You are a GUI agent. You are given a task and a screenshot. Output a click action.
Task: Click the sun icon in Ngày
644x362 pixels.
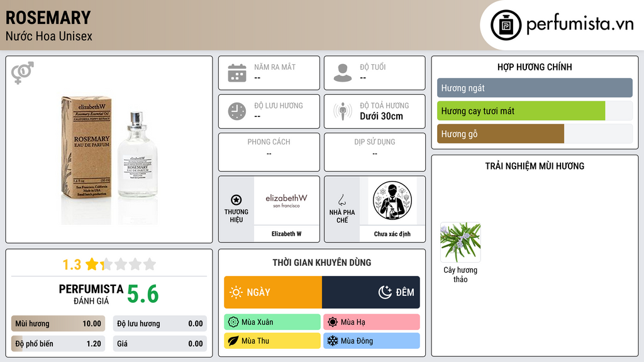pos(236,292)
